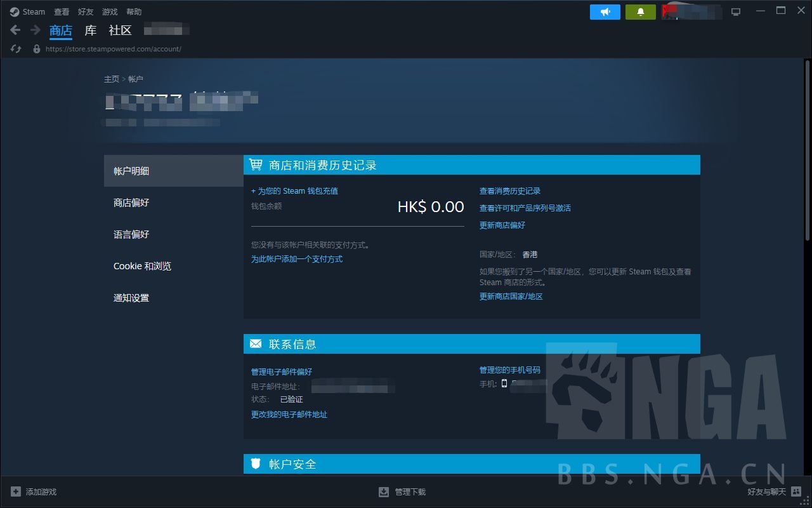Click the shield icon on 帐户安全 header
812x508 pixels.
[x=256, y=464]
